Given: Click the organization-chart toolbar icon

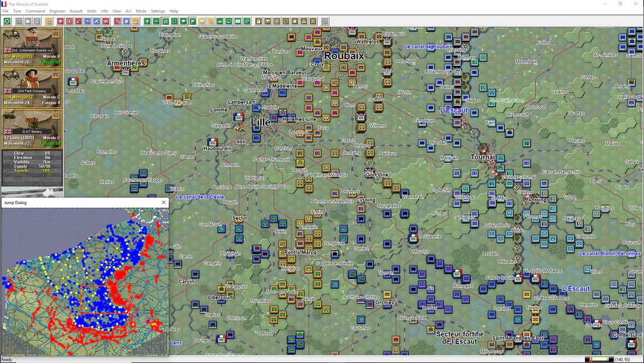Looking at the screenshot, I should [304, 21].
